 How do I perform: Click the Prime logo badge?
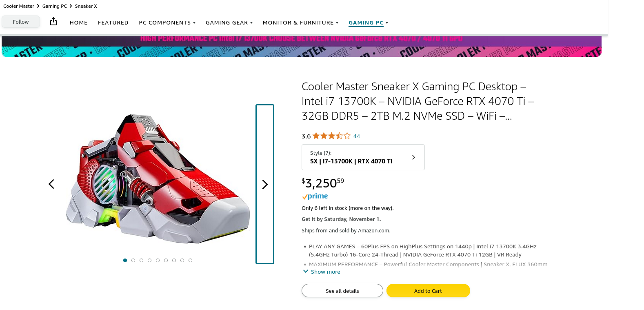[x=315, y=196]
